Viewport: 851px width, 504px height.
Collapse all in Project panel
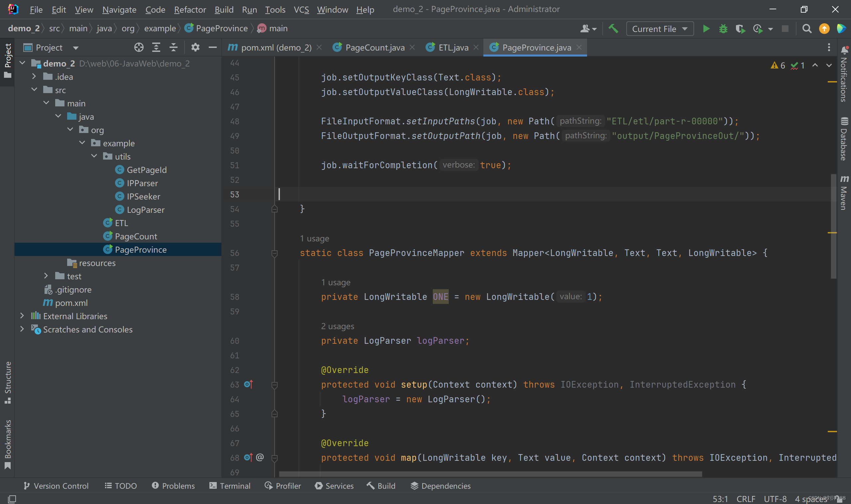(174, 47)
